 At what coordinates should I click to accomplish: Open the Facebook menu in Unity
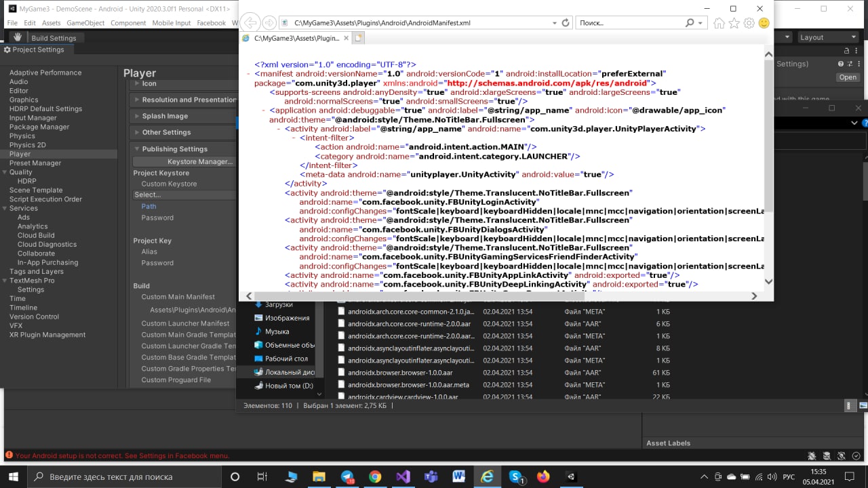point(211,22)
